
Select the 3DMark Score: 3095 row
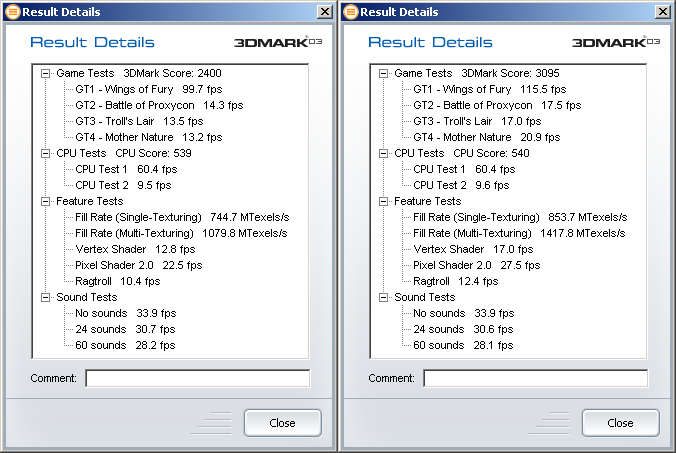pyautogui.click(x=477, y=73)
